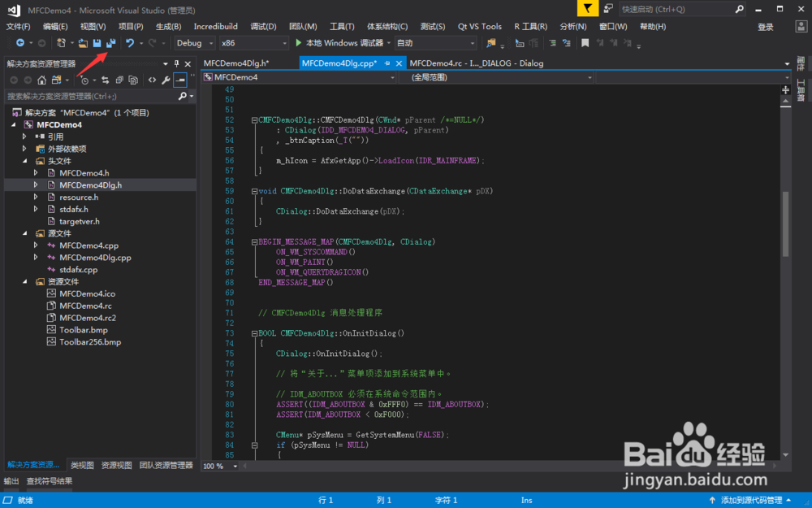This screenshot has height=508, width=812.
Task: Collapse the OnInitDialog function code block
Action: click(x=254, y=333)
